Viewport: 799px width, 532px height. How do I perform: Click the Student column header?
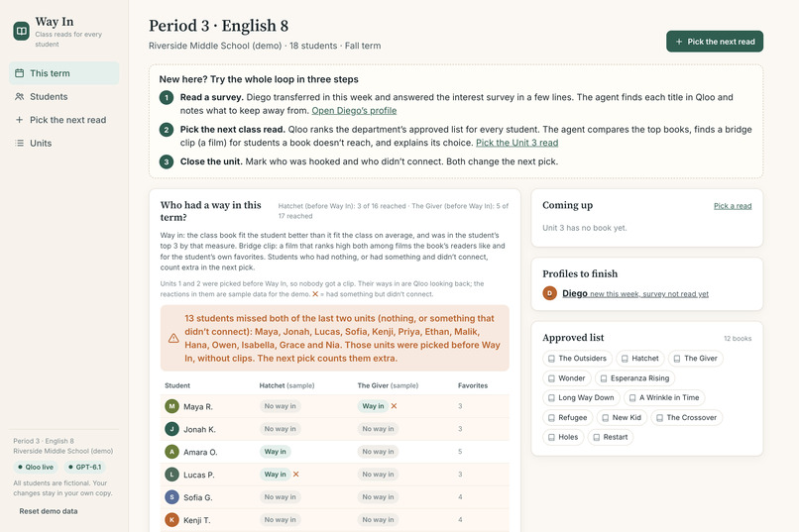pyautogui.click(x=177, y=386)
